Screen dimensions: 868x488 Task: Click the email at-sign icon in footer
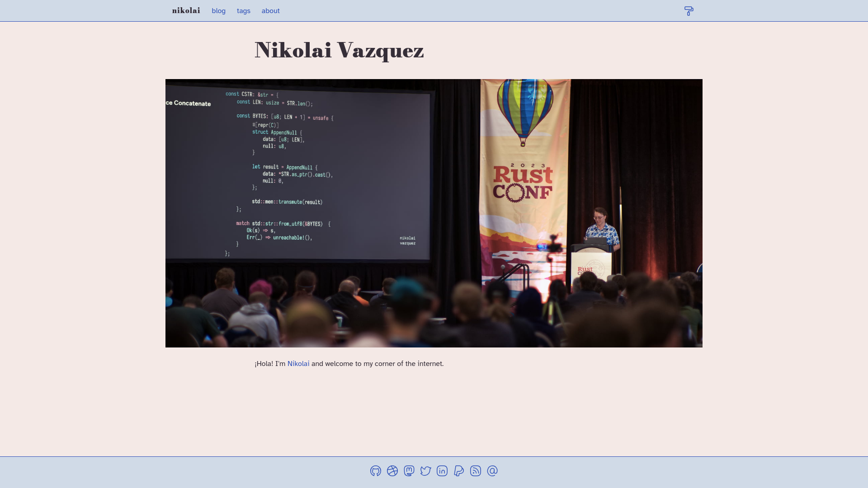tap(492, 471)
